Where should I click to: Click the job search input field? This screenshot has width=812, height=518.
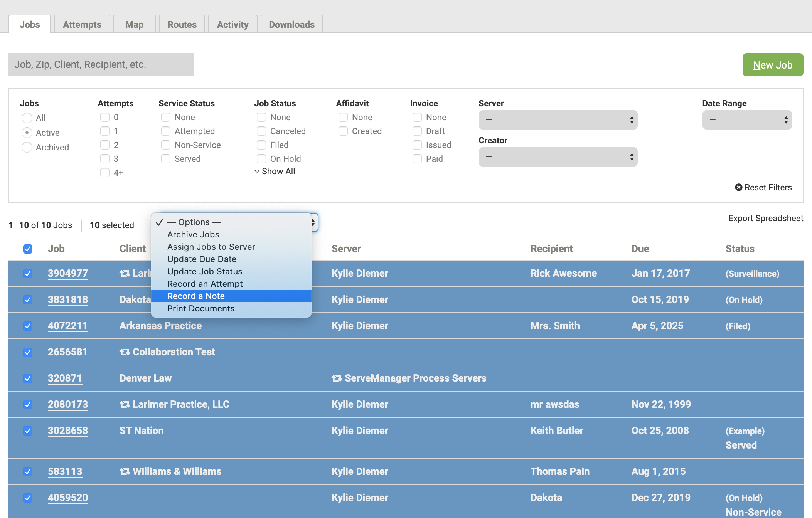(101, 64)
